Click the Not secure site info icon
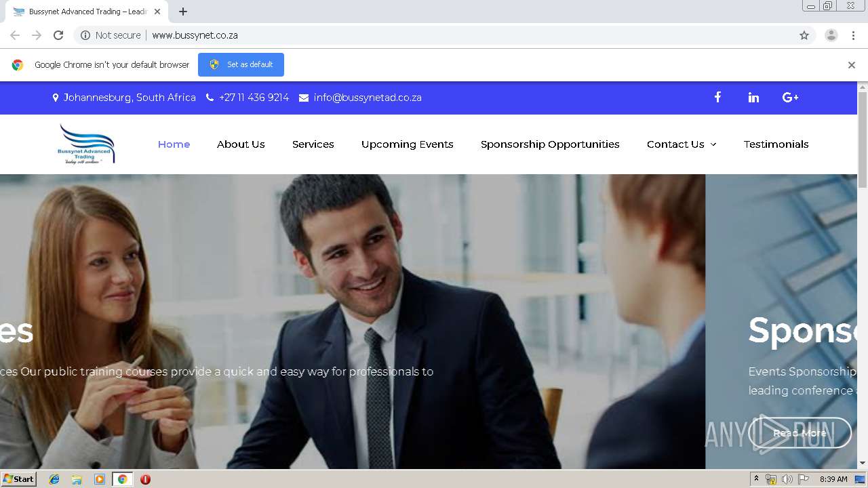Image resolution: width=868 pixels, height=488 pixels. coord(85,35)
